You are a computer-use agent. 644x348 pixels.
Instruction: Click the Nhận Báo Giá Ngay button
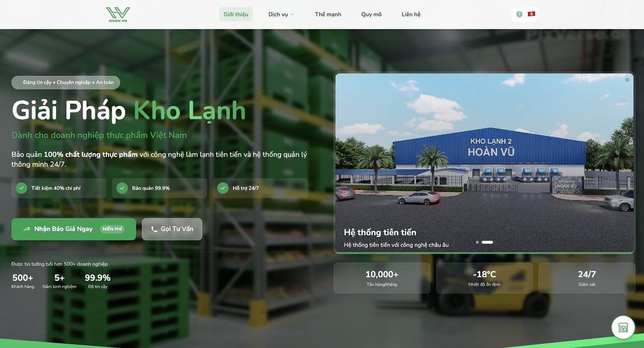pos(74,229)
